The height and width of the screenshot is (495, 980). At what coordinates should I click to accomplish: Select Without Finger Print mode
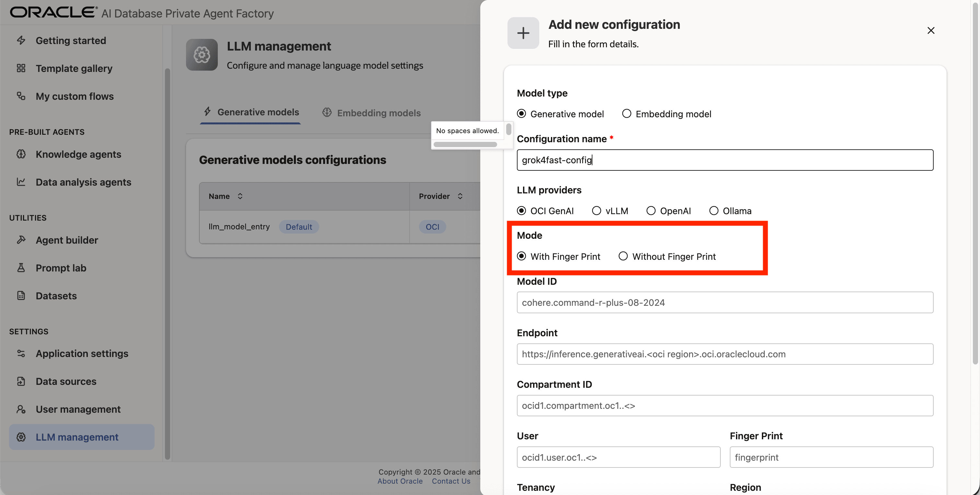coord(623,256)
